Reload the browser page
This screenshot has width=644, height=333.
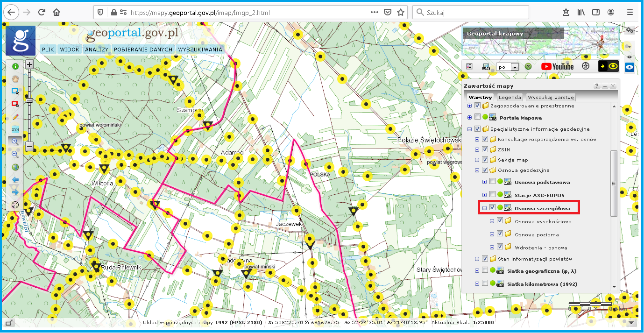tap(42, 12)
